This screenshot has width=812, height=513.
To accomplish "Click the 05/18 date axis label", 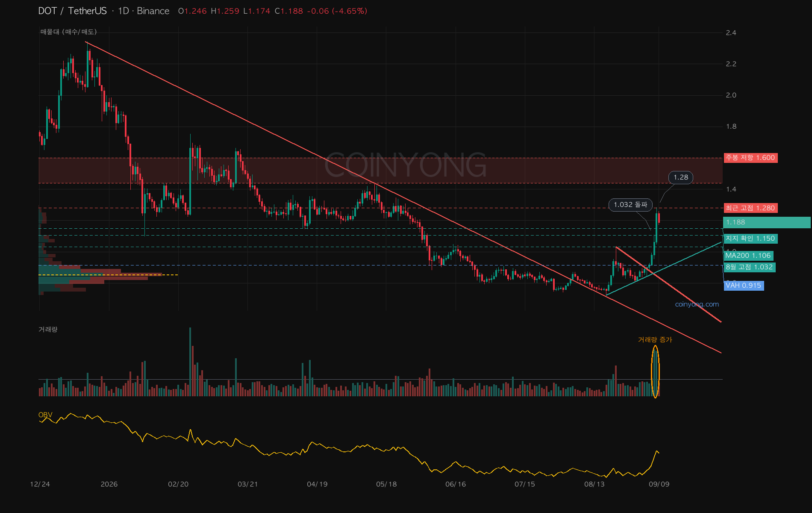I will click(x=386, y=484).
